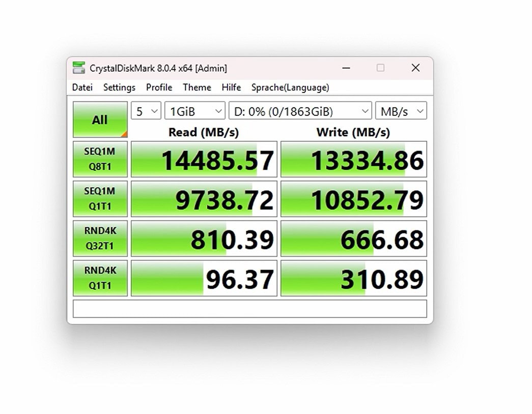Viewport: 532px width, 414px height.
Task: Minimize the CrystalDiskMark window
Action: pos(346,68)
